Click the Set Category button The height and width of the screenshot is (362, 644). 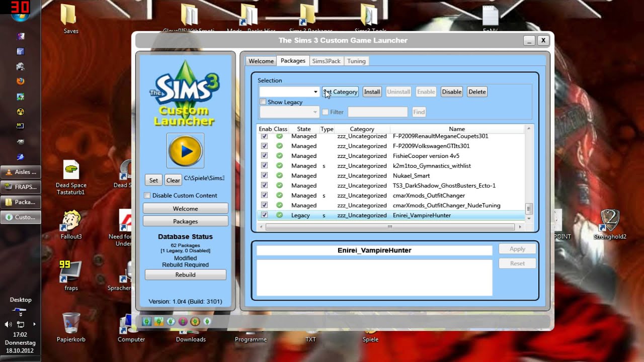click(341, 92)
